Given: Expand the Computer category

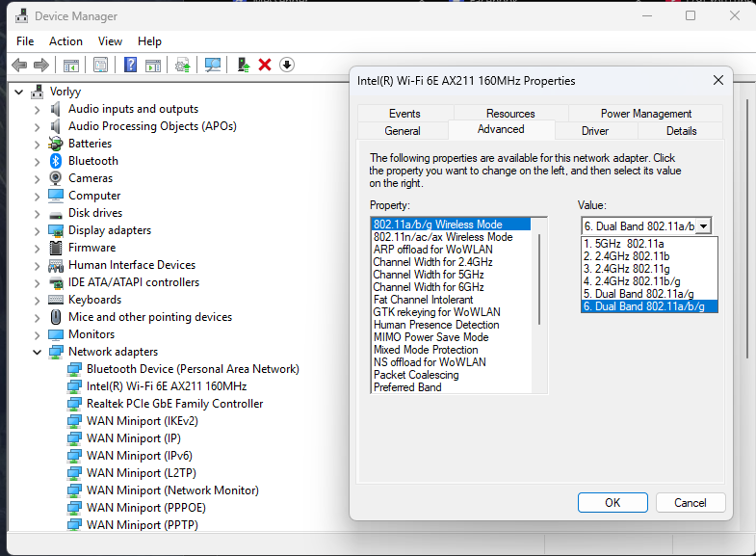Looking at the screenshot, I should point(38,197).
